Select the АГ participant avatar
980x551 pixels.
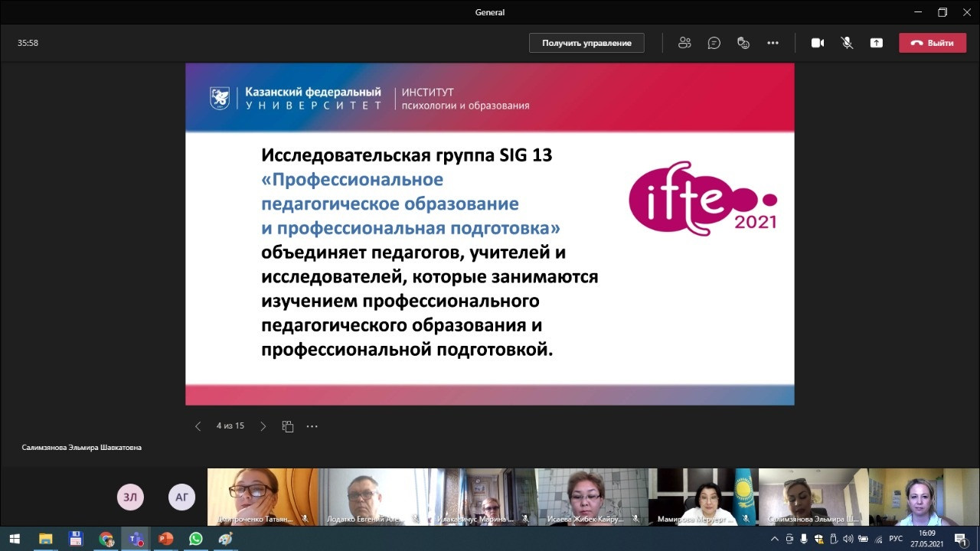(x=181, y=497)
